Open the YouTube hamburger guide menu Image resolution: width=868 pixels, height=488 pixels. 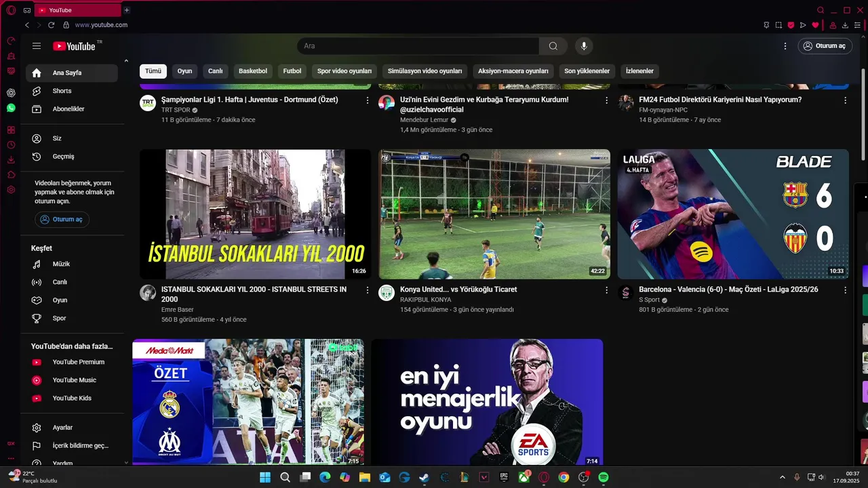37,46
